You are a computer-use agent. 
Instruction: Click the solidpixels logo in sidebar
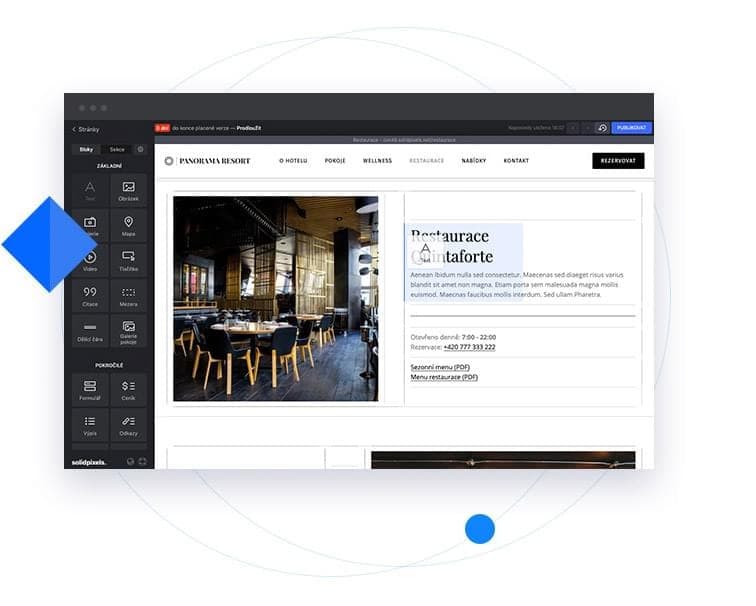[89, 462]
